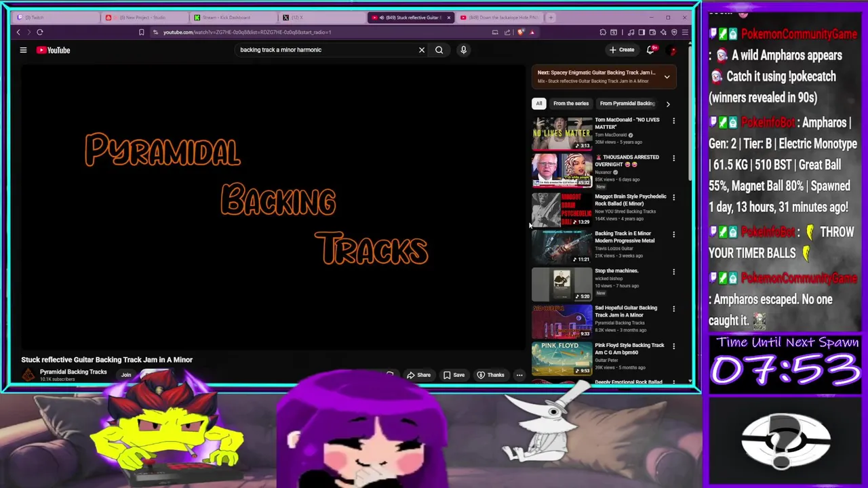The image size is (868, 488).
Task: Open the Sad Hopeful Guitar Backing Track thumbnail
Action: (562, 321)
